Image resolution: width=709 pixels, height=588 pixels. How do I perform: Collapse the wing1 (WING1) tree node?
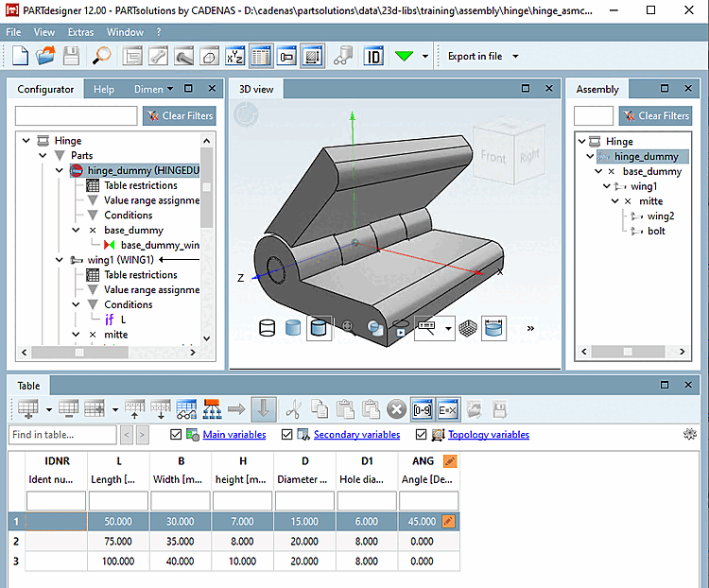coord(60,260)
